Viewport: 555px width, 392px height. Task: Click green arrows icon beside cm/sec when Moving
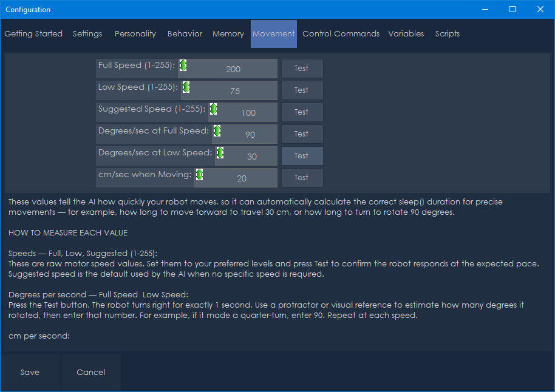point(199,175)
